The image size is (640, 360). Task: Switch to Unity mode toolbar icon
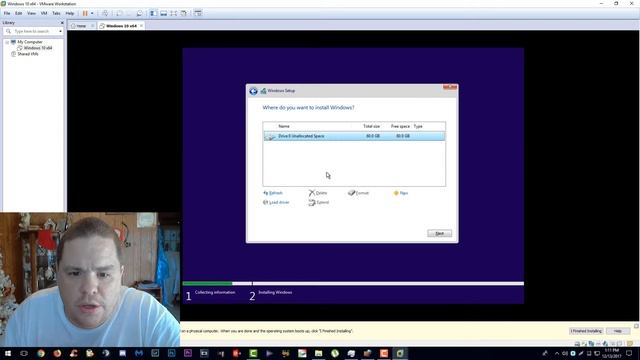coord(184,13)
